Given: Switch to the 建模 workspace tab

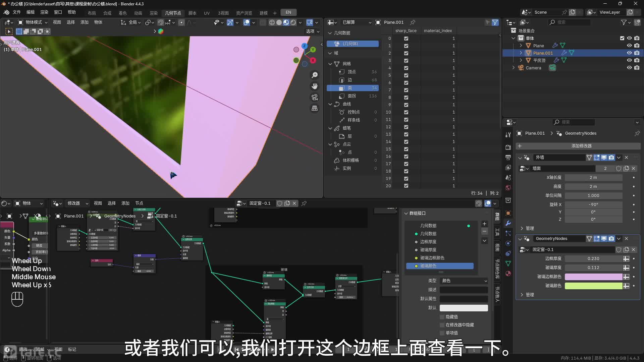Looking at the screenshot, I should 264,13.
